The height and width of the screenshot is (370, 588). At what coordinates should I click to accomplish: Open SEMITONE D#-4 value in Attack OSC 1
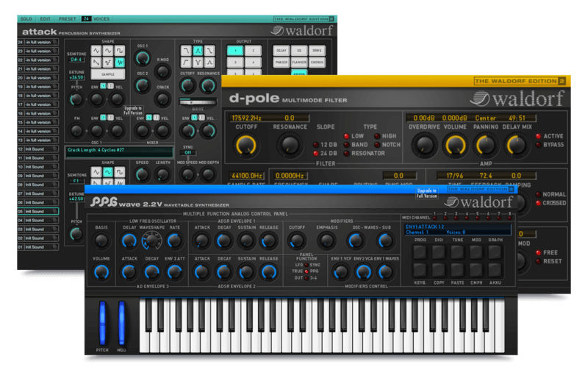(76, 60)
